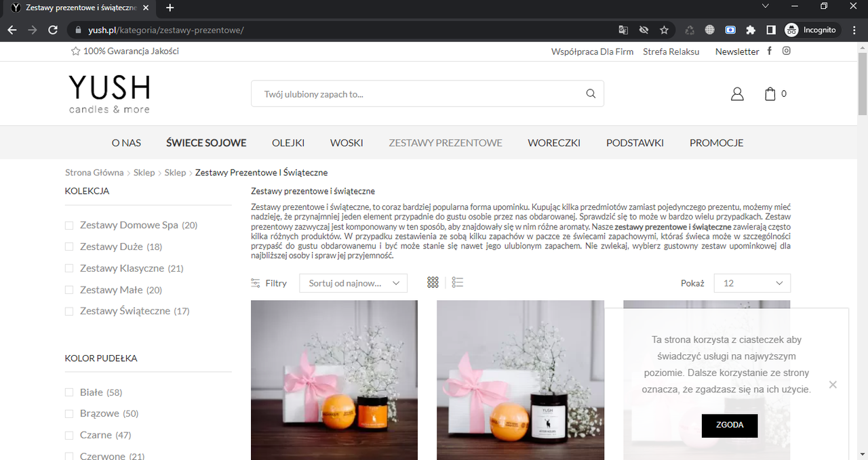The width and height of the screenshot is (868, 460).
Task: Check the Czarne box color filter
Action: [69, 435]
